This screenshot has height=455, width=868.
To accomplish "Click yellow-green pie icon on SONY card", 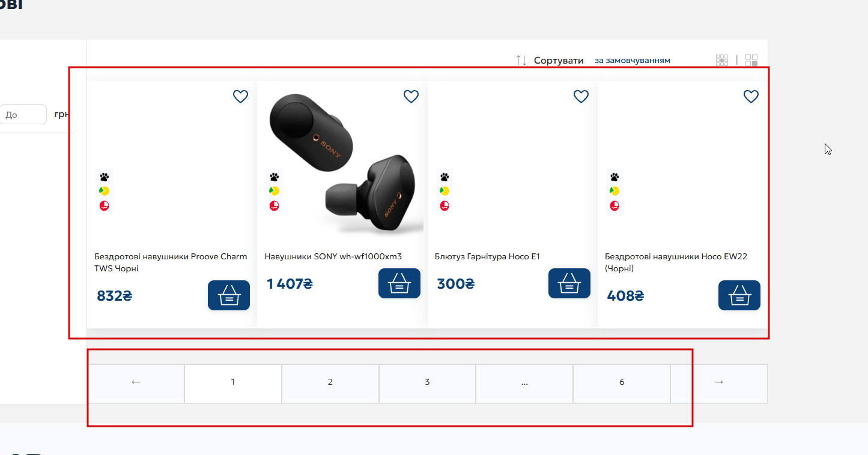I will tap(275, 191).
